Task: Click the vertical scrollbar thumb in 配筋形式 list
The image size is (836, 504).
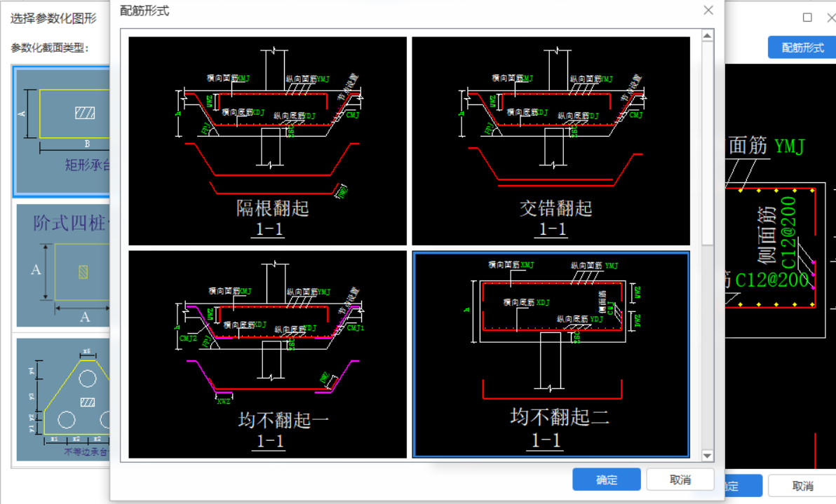Action: [707, 144]
